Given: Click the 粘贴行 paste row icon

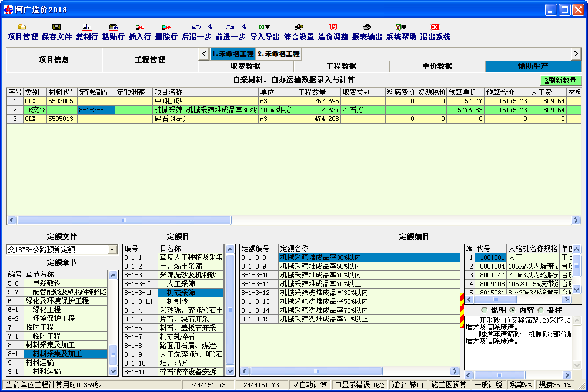Looking at the screenshot, I should (x=113, y=27).
